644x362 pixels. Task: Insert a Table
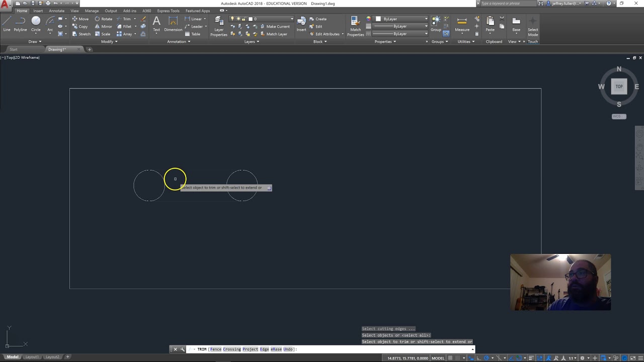pos(193,34)
